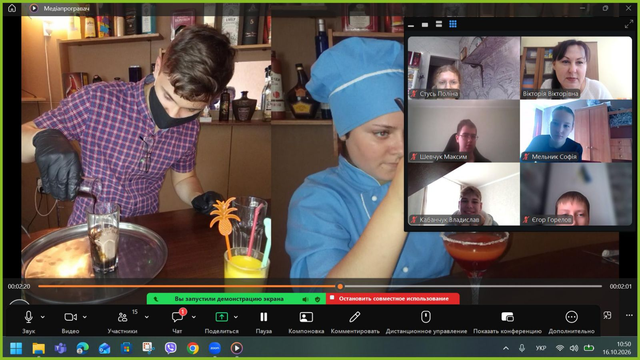Open system volume control in tray
Image resolution: width=640 pixels, height=360 pixels.
click(x=573, y=348)
